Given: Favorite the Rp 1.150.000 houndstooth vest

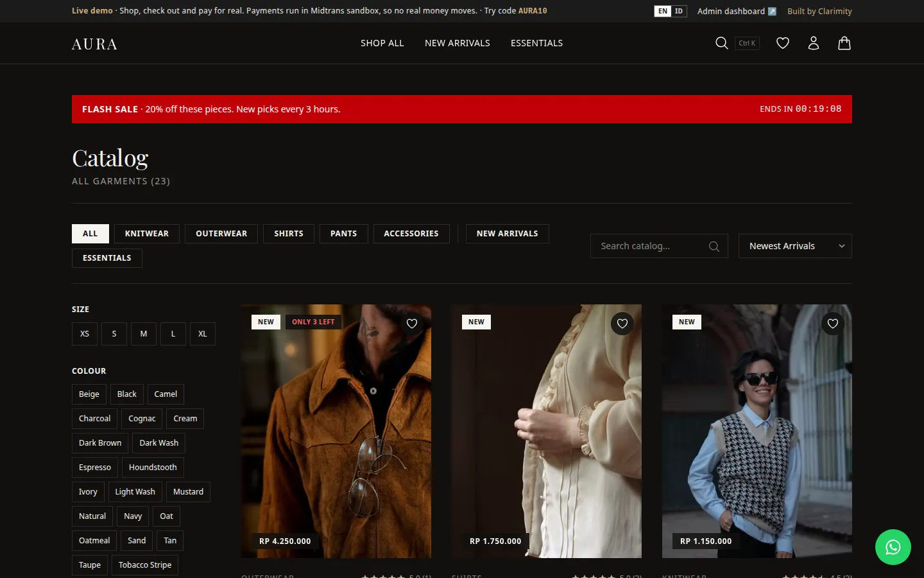Looking at the screenshot, I should (x=833, y=324).
